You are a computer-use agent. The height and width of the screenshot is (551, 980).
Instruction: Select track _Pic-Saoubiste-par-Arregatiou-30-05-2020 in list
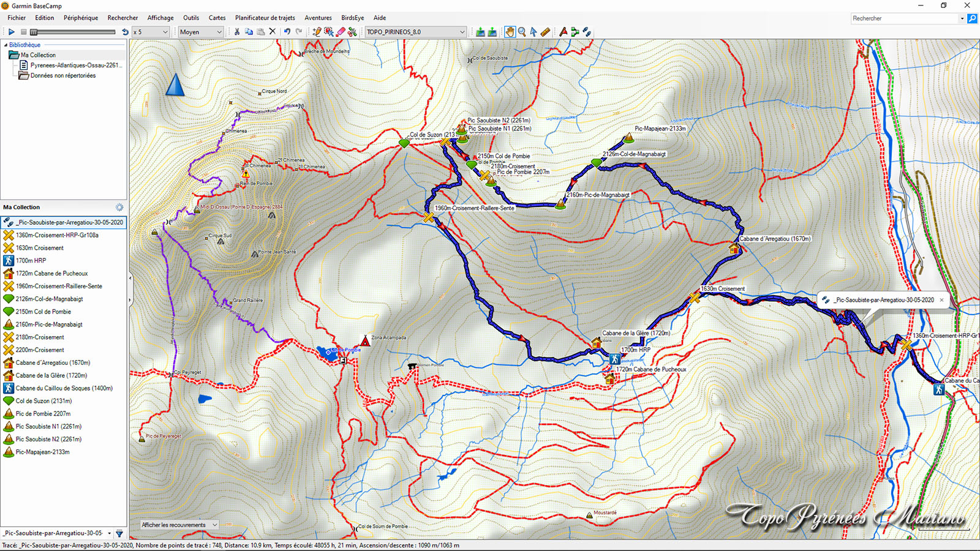(64, 222)
